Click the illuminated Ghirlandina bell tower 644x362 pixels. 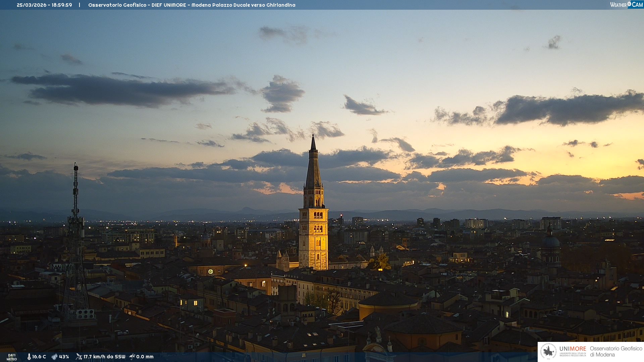coord(313,238)
